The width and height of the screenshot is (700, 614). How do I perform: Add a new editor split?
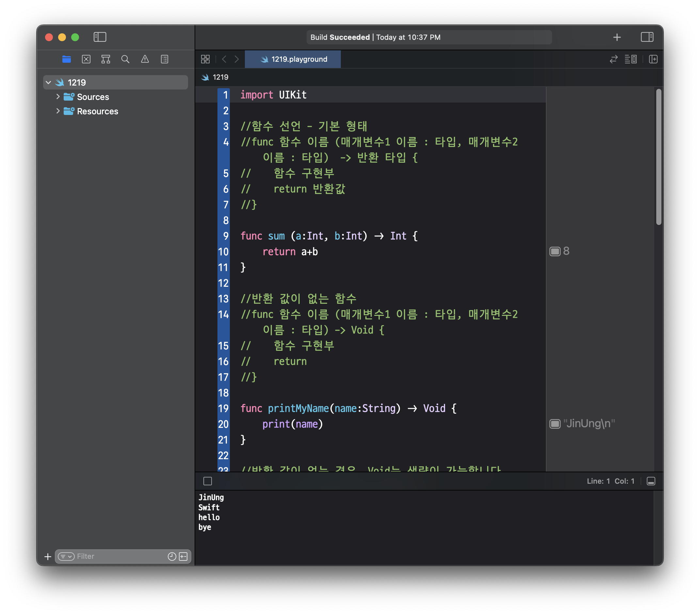coord(653,59)
